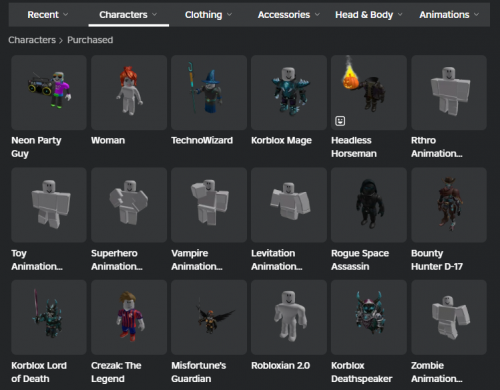Choose the Robloxian 2.0 character
The image size is (500, 390).
tap(289, 317)
